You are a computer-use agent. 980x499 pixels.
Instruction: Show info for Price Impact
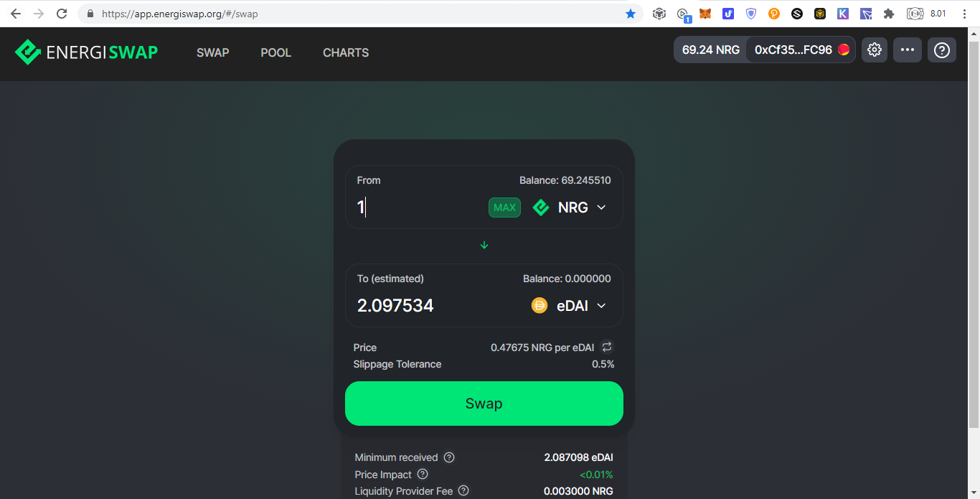pyautogui.click(x=423, y=475)
